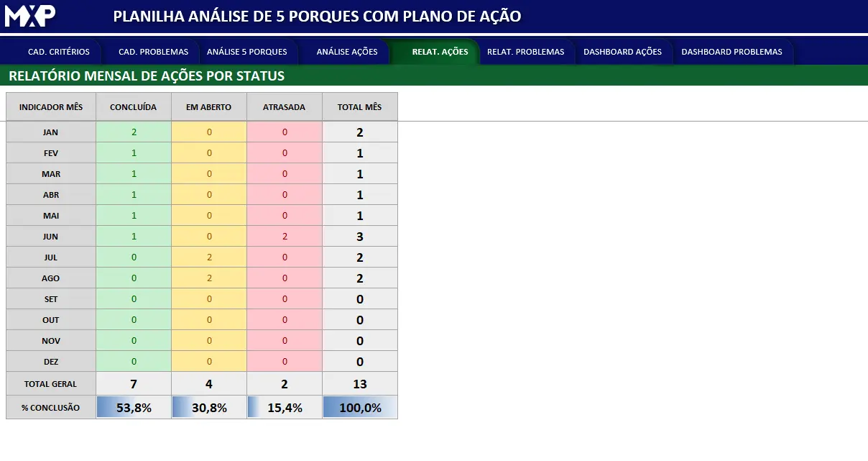Image resolution: width=868 pixels, height=461 pixels.
Task: Select the TOTAL MÊS header cell
Action: (359, 107)
